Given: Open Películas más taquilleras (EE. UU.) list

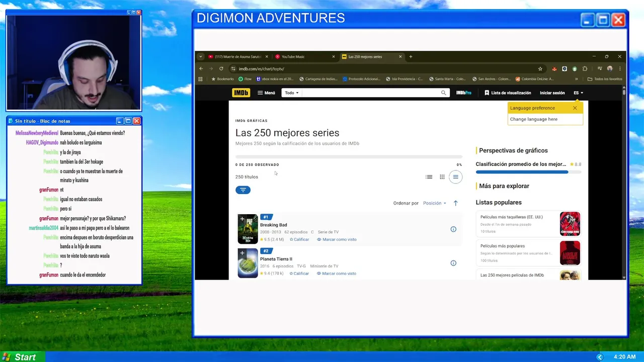Looking at the screenshot, I should (x=528, y=224).
